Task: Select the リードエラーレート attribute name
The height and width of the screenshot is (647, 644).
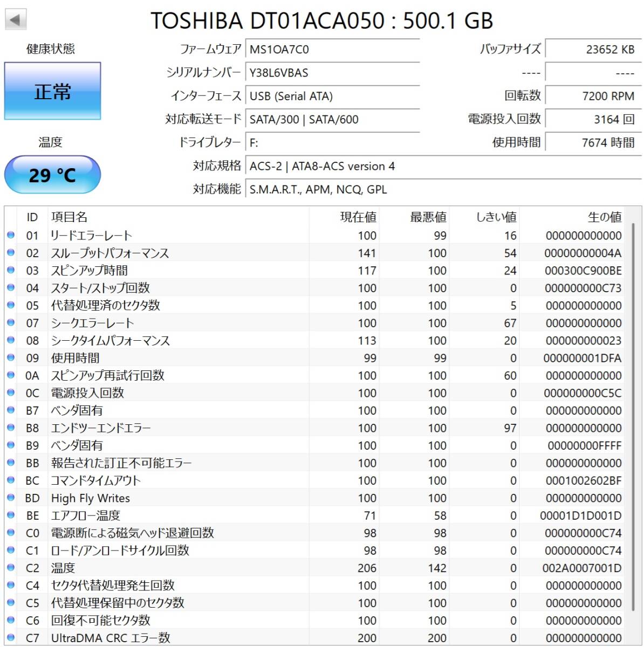Action: point(92,235)
